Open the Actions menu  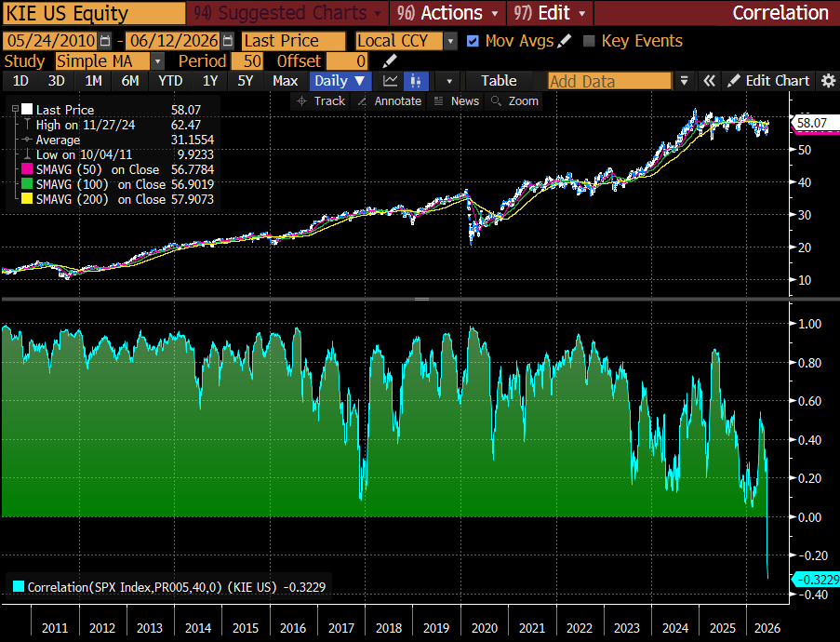tap(447, 13)
